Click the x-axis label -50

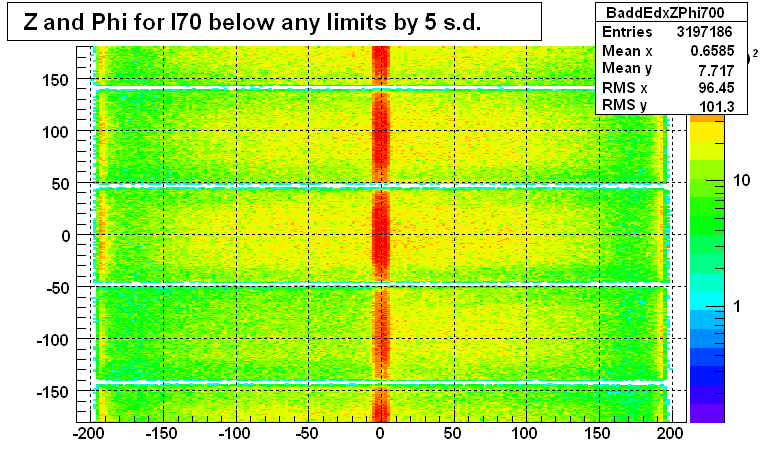click(307, 433)
